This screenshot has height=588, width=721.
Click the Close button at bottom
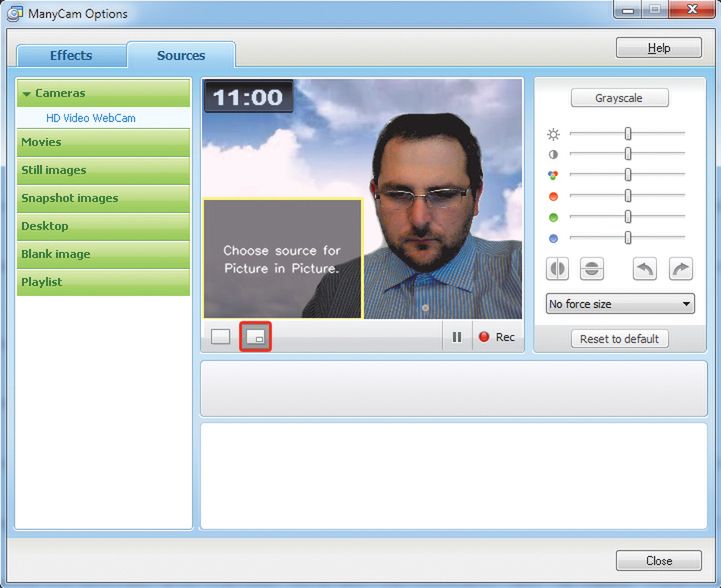(659, 561)
